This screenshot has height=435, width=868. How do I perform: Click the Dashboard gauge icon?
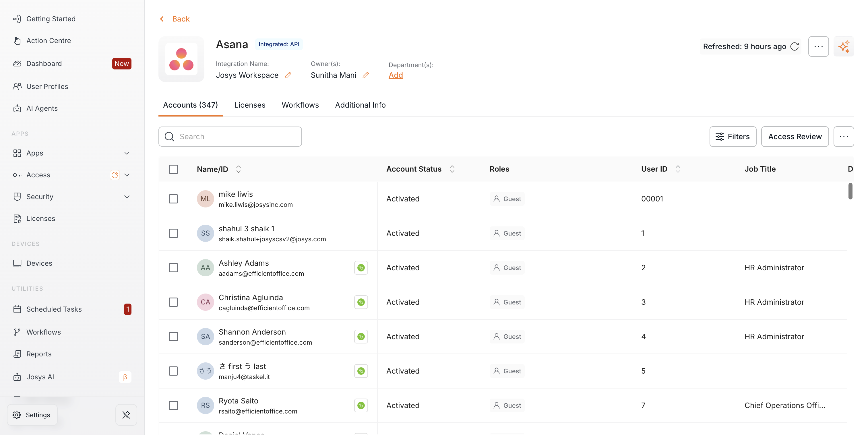pos(17,63)
